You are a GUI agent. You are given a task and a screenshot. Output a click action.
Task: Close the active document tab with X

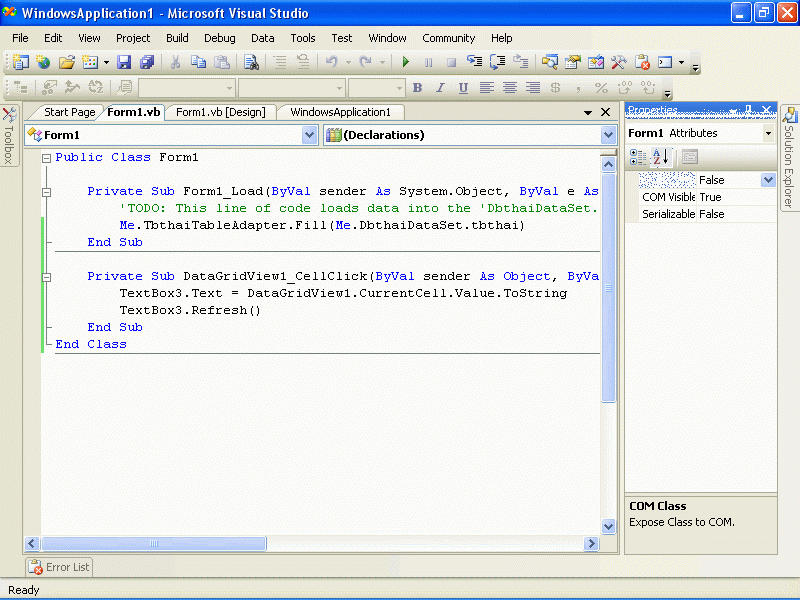606,112
